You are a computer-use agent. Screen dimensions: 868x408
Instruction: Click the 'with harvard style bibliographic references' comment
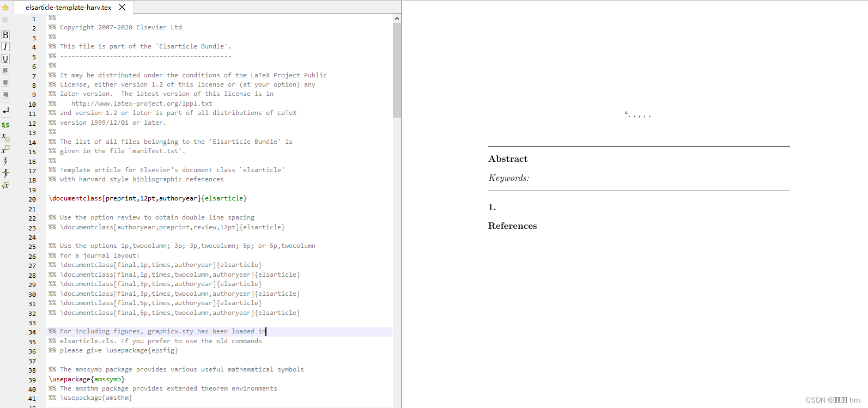[136, 179]
